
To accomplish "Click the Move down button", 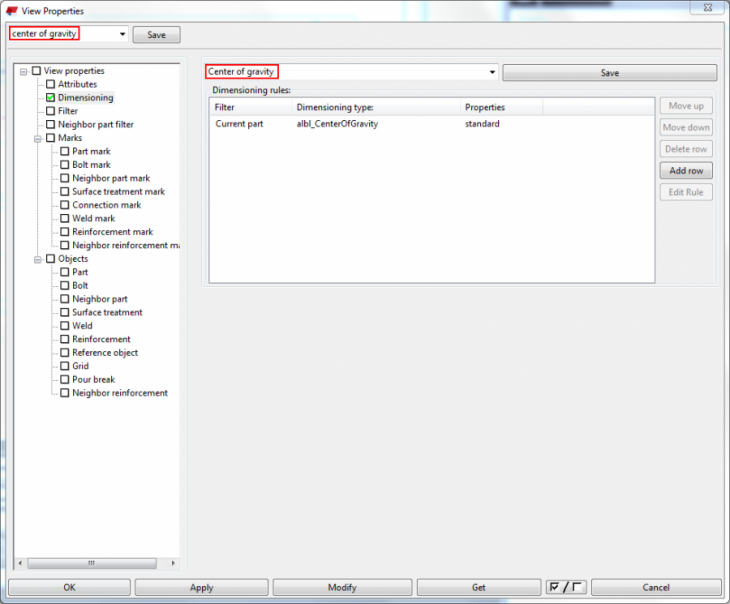I will tap(686, 128).
